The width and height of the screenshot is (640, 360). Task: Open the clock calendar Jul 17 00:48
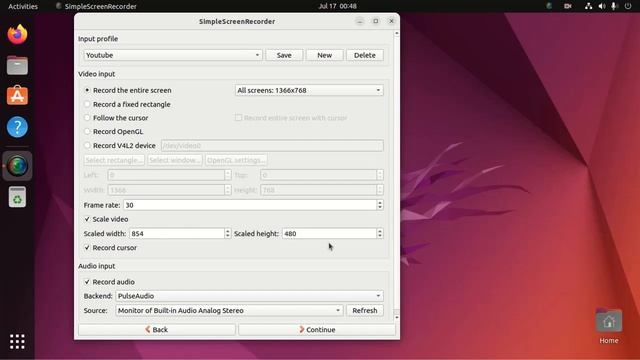pyautogui.click(x=338, y=6)
